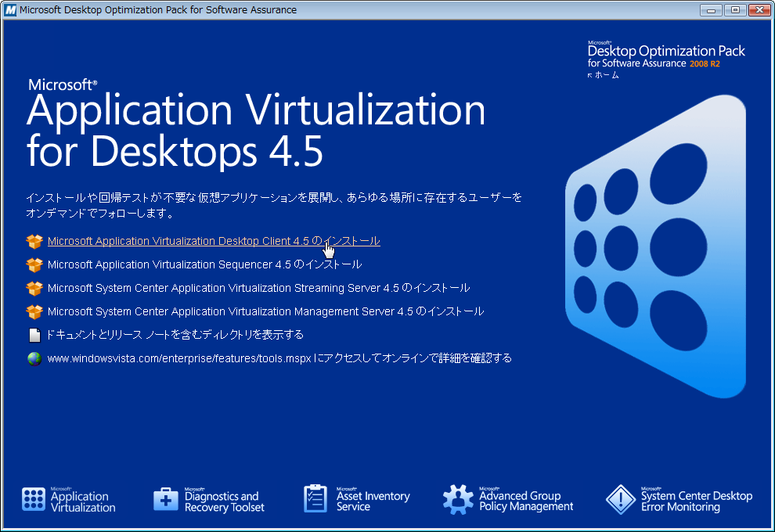This screenshot has width=775, height=532.
Task: Click the package icon beside Management Server install
Action: (x=34, y=312)
